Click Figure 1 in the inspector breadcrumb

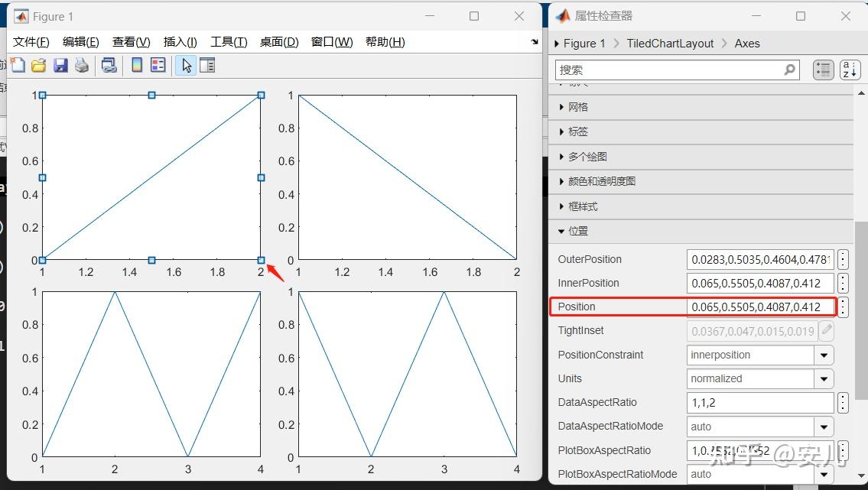coord(584,44)
